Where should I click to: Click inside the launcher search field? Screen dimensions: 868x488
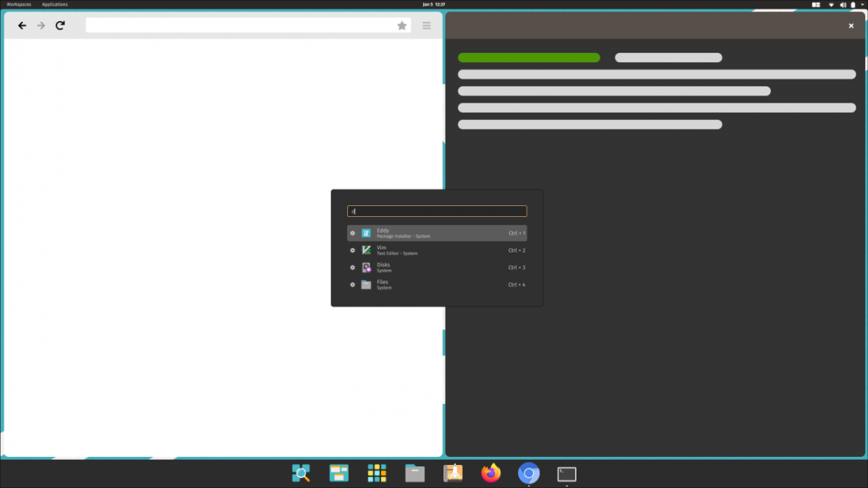pyautogui.click(x=437, y=210)
